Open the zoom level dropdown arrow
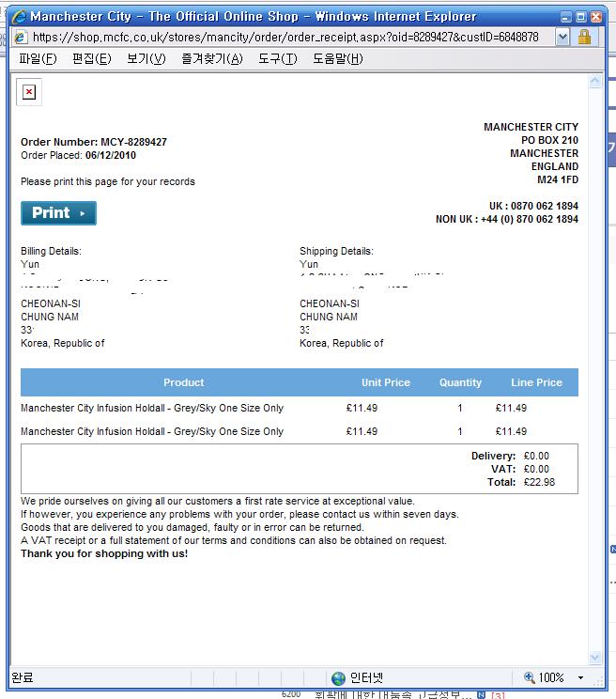This screenshot has height=699, width=616. click(581, 678)
